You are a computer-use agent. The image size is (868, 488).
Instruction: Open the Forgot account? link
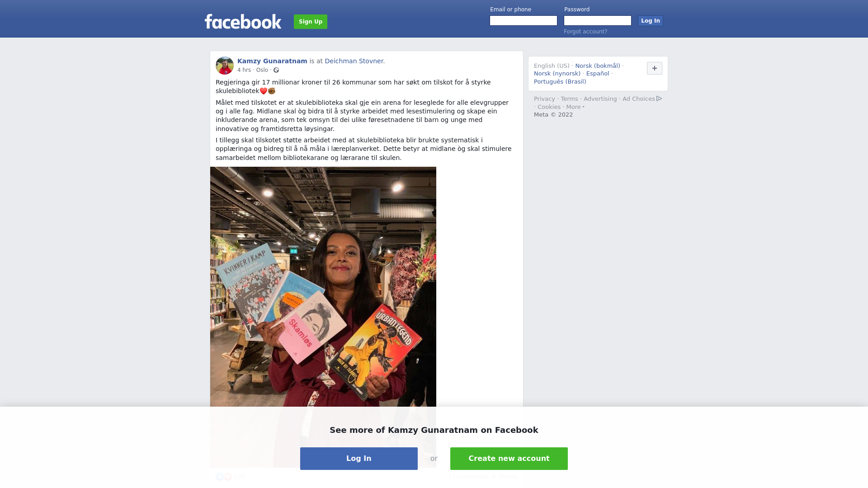pyautogui.click(x=585, y=32)
